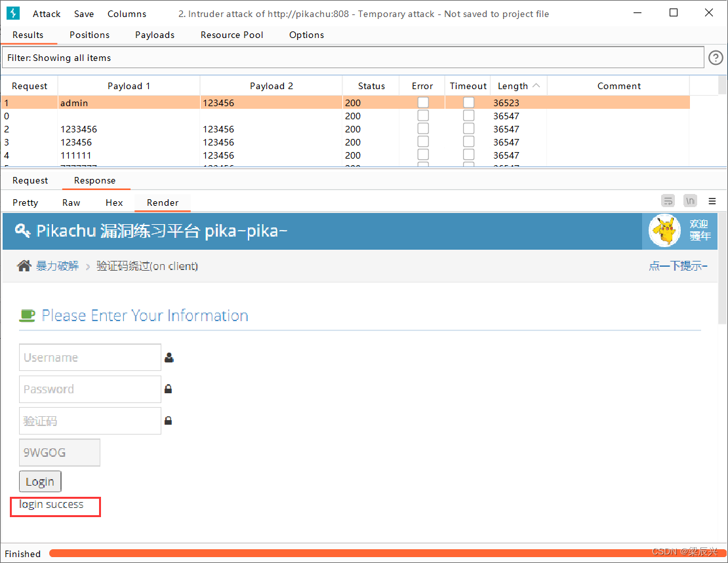Select the Render view tab
Viewport: 728px width, 563px height.
(x=163, y=203)
